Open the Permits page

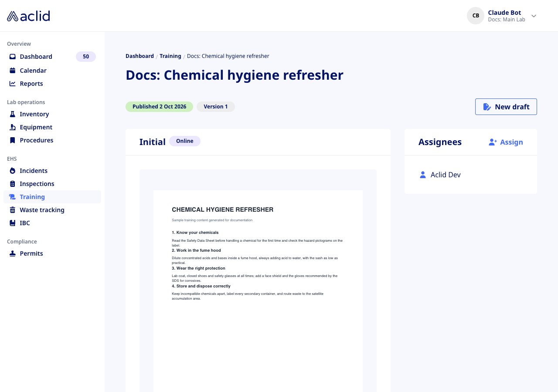click(52, 253)
